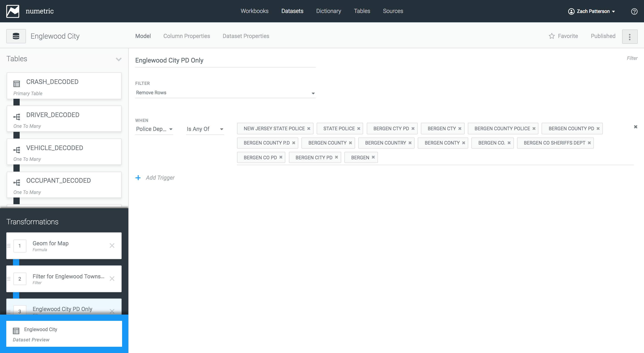Open the Is Any Of operator dropdown
This screenshot has height=353, width=644.
[x=205, y=129]
